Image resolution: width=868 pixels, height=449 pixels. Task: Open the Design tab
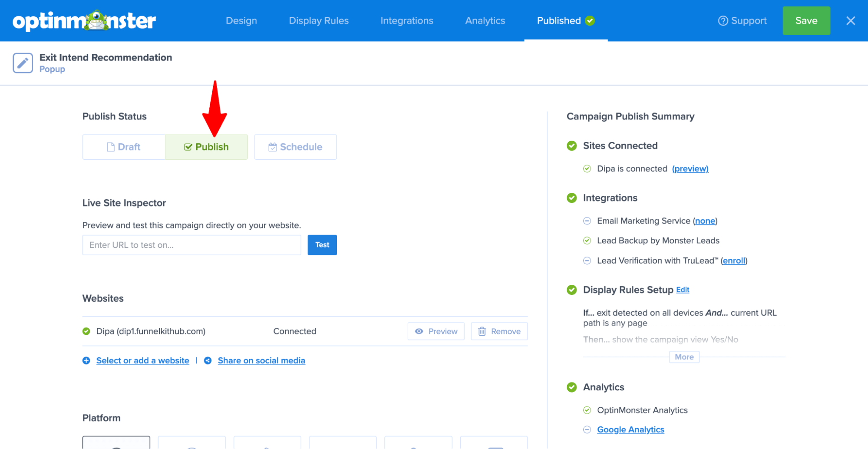point(241,20)
